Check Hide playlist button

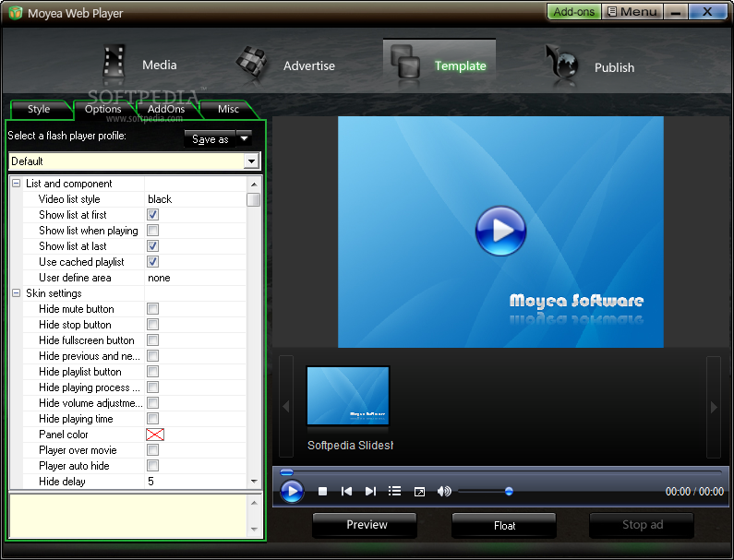click(x=152, y=372)
